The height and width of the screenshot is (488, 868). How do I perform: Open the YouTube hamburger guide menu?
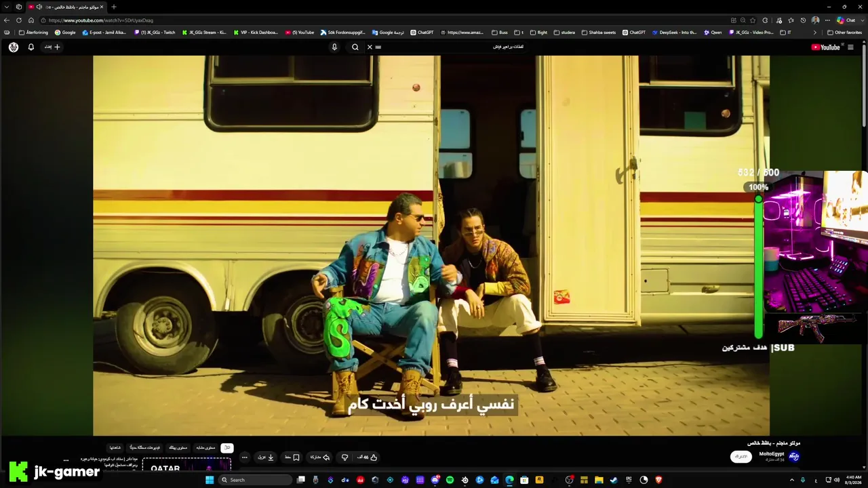[850, 47]
